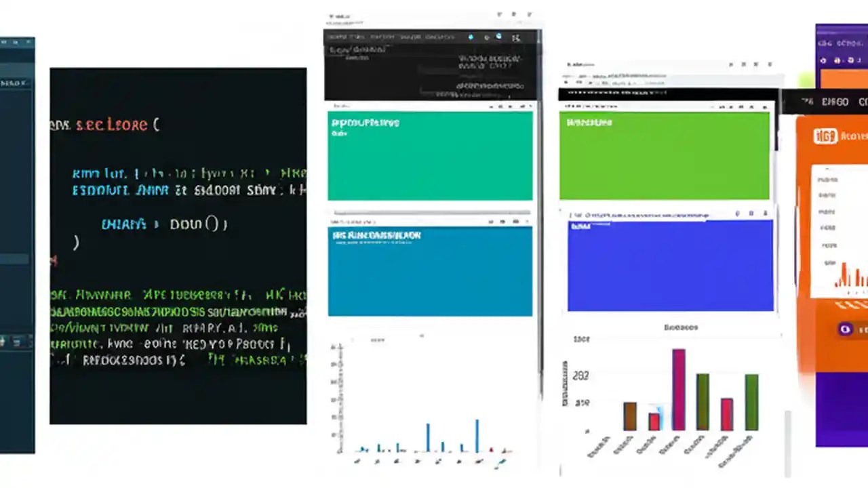Select the circular dark icon on the orange panel

tap(844, 329)
